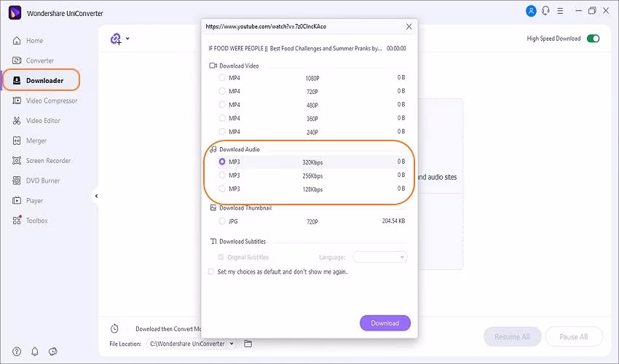Open the notifications bell icon
Image resolution: width=619 pixels, height=364 pixels.
click(35, 352)
